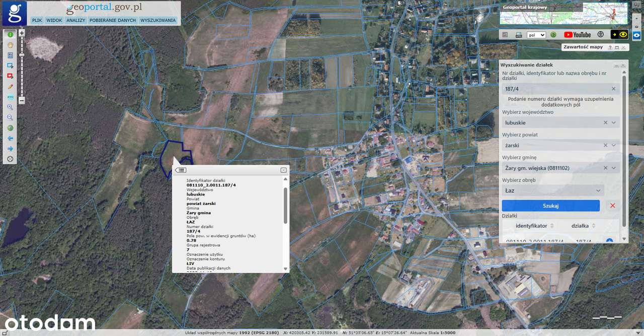Click the circled-cross tool at toolbar bottom
The height and width of the screenshot is (336, 644).
[x=10, y=159]
